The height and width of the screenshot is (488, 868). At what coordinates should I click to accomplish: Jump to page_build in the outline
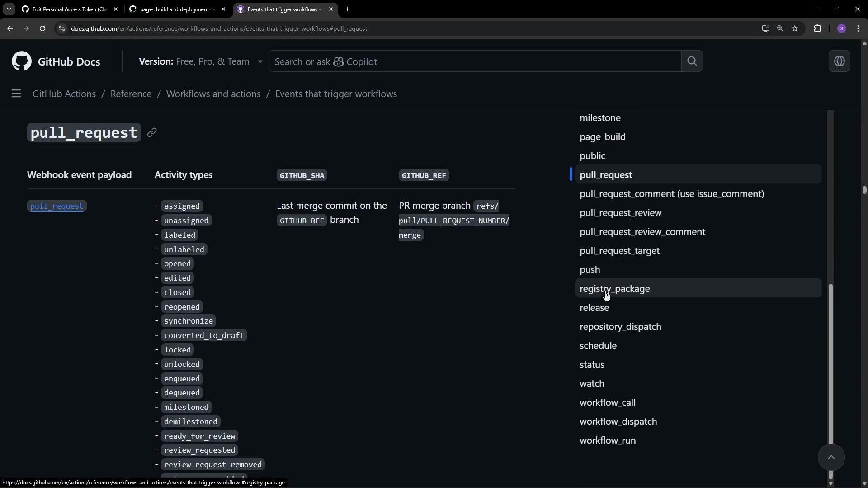[603, 137]
